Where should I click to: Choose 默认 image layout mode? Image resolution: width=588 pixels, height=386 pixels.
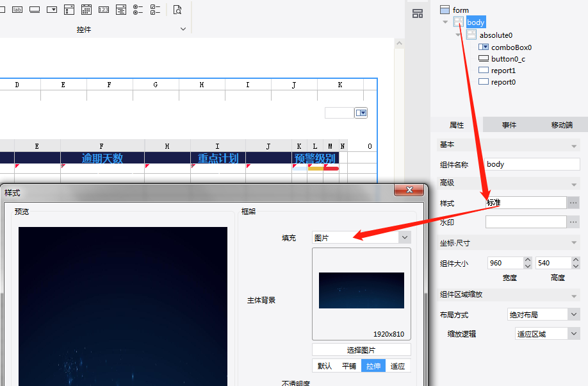pos(324,365)
